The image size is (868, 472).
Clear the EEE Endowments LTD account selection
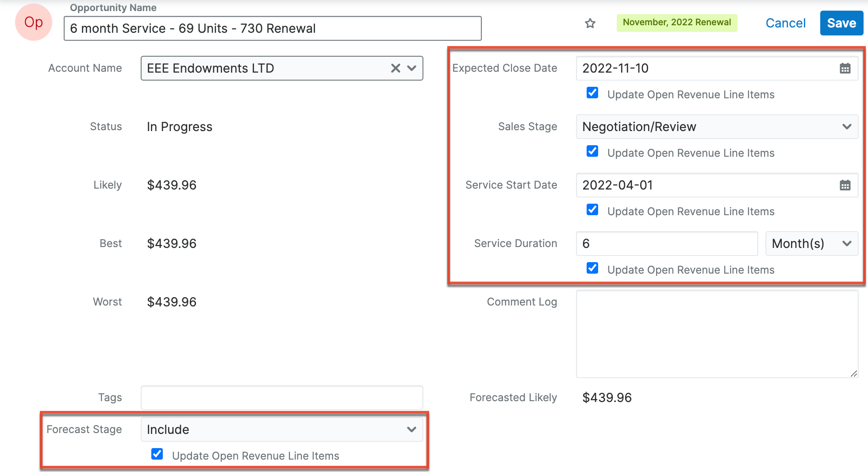[395, 68]
